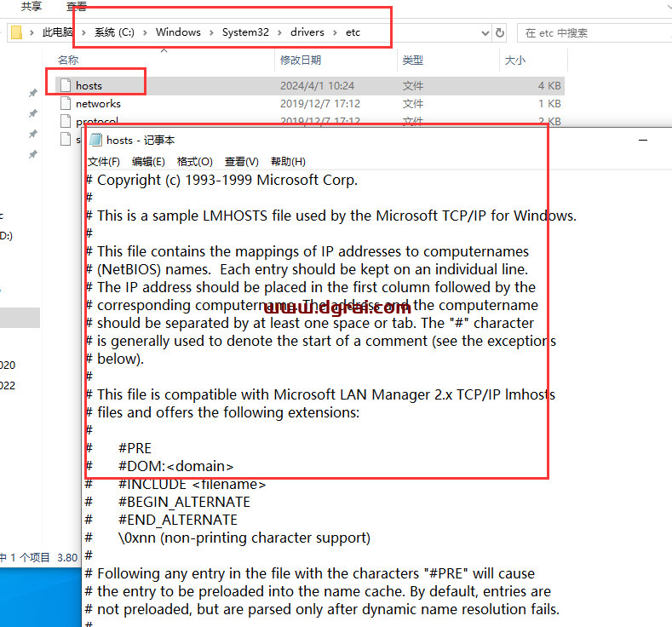This screenshot has height=627, width=672.
Task: Select the networks file name
Action: click(98, 104)
